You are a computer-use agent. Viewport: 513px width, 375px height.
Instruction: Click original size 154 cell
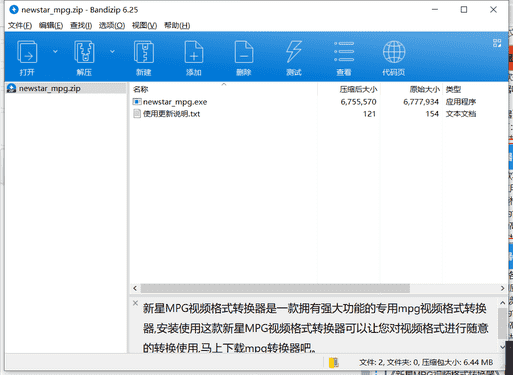point(432,114)
